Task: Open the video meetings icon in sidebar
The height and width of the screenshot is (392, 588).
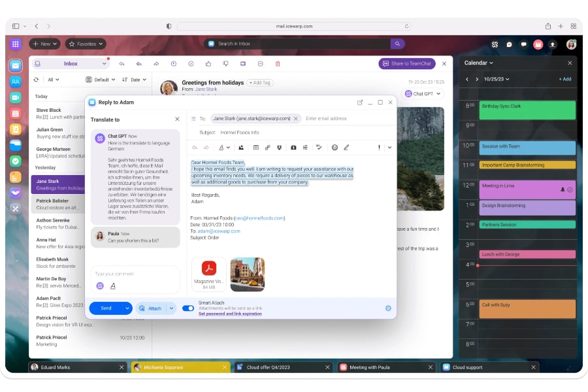Action: [16, 97]
